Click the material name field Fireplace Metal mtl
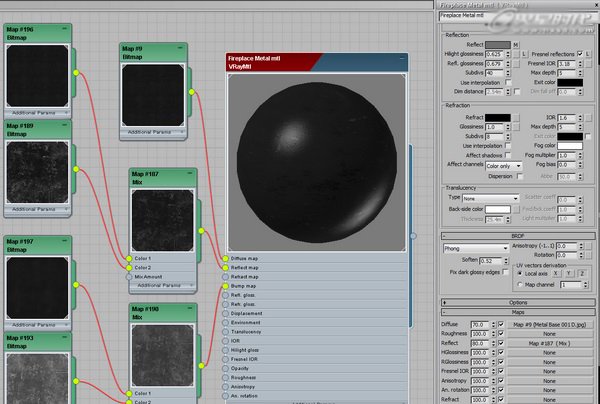The height and width of the screenshot is (404, 600). click(519, 16)
